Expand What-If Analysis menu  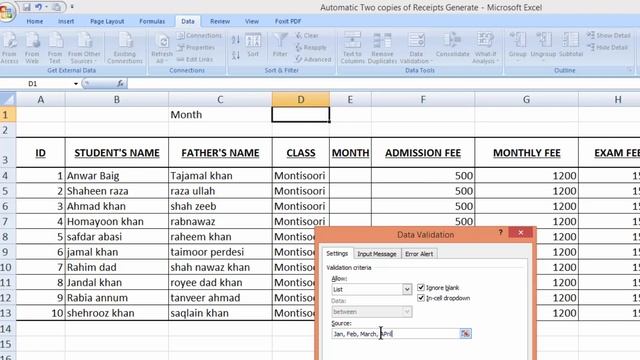(485, 48)
